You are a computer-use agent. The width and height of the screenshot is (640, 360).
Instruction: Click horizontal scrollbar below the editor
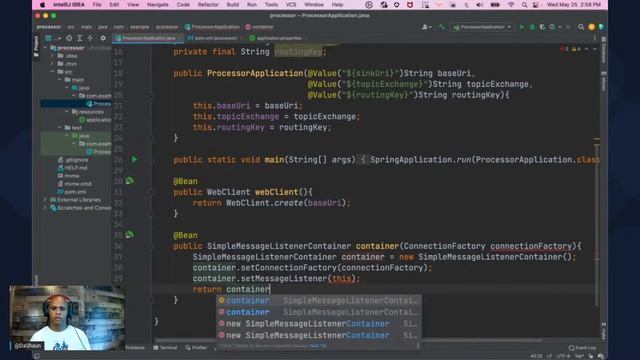click(x=349, y=340)
